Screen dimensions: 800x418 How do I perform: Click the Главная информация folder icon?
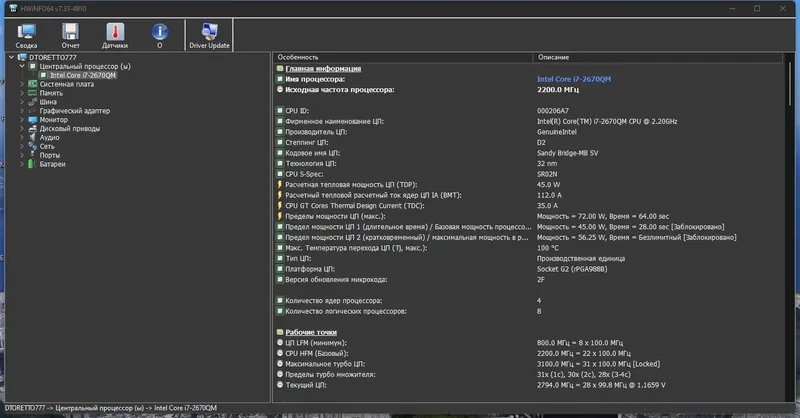click(280, 68)
